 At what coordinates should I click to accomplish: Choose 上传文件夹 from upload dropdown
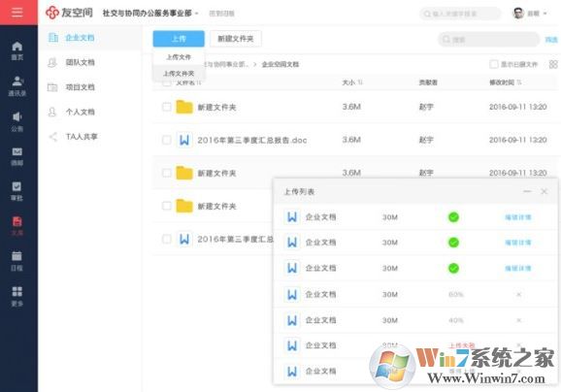179,74
